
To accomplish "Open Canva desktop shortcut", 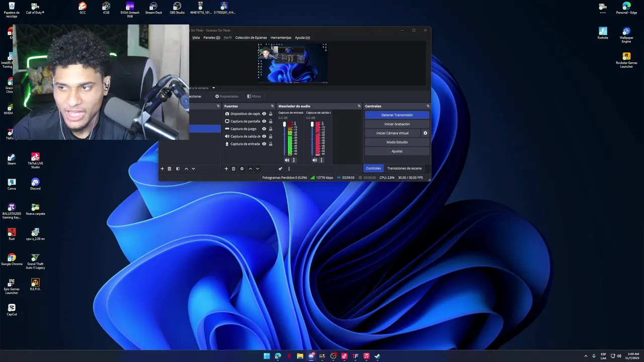I will click(12, 184).
